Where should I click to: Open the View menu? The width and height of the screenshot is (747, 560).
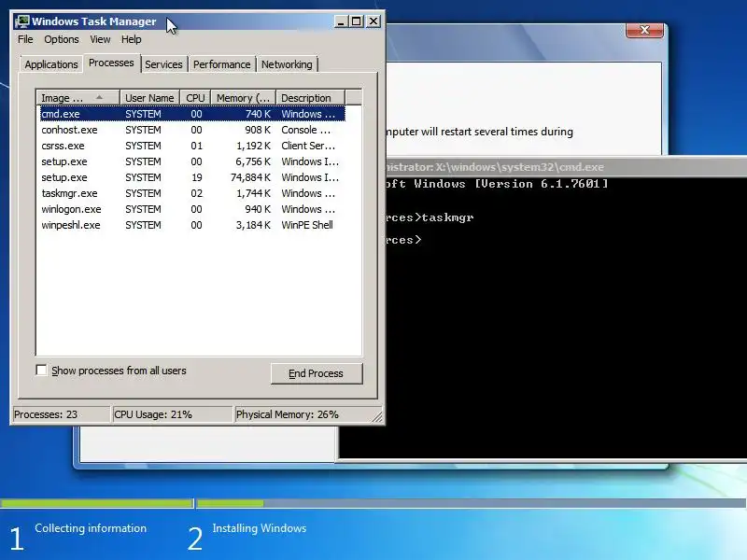tap(100, 39)
